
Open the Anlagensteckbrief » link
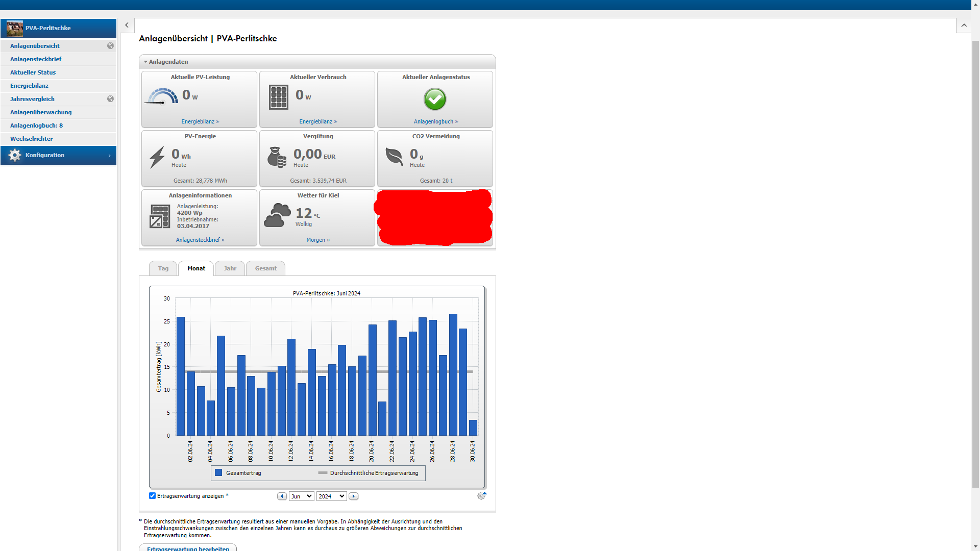(x=200, y=240)
